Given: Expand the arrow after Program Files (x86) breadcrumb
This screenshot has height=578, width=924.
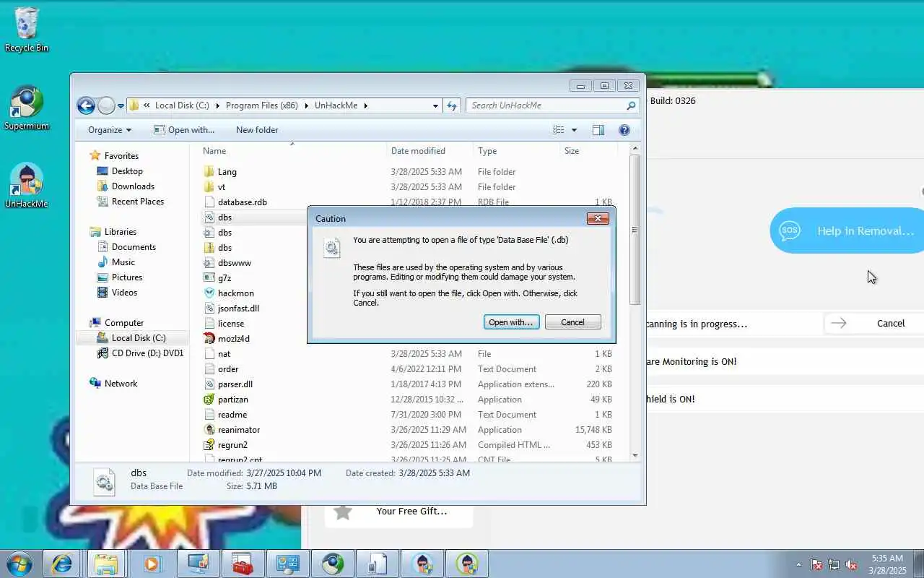Looking at the screenshot, I should [306, 105].
